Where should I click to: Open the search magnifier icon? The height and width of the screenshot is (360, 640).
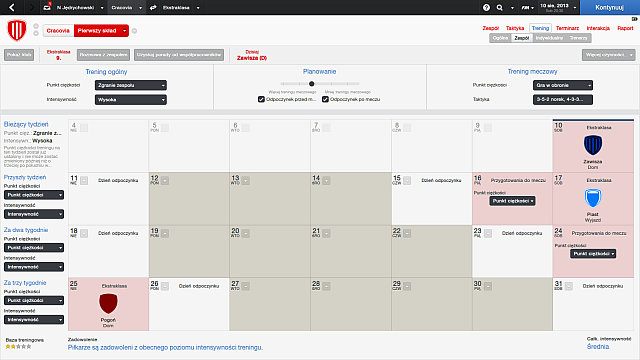coord(500,7)
